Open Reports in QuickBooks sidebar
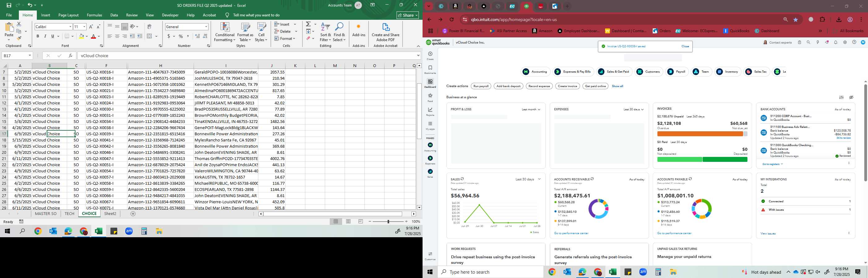868x278 pixels. tap(430, 112)
